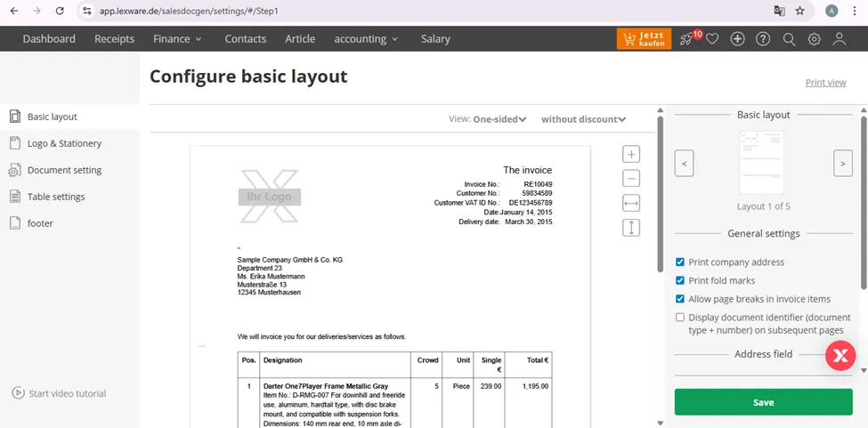Click the browser forward arrow

coord(37,11)
